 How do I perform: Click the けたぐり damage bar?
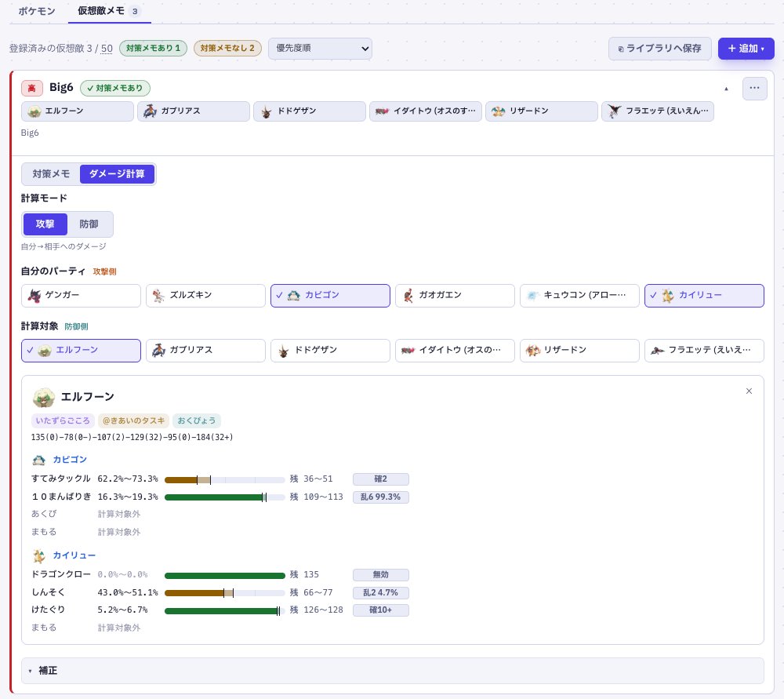pyautogui.click(x=224, y=611)
